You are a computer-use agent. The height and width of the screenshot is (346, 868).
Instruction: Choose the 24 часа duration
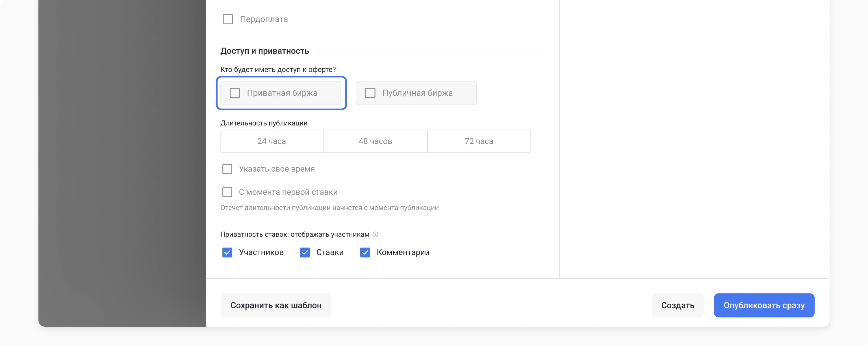point(272,141)
